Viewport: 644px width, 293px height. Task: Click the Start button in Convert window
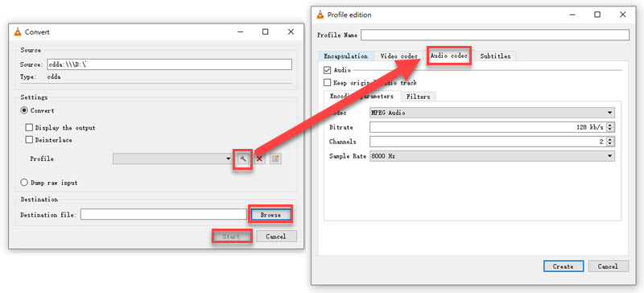231,237
